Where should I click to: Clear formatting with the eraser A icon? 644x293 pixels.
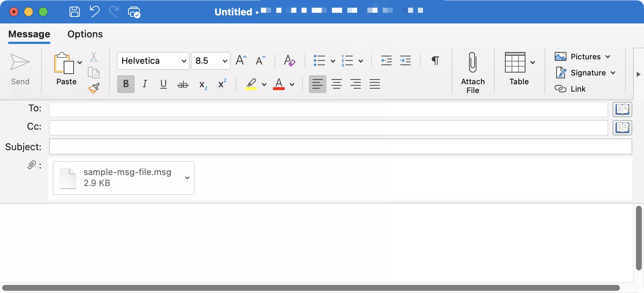click(289, 60)
